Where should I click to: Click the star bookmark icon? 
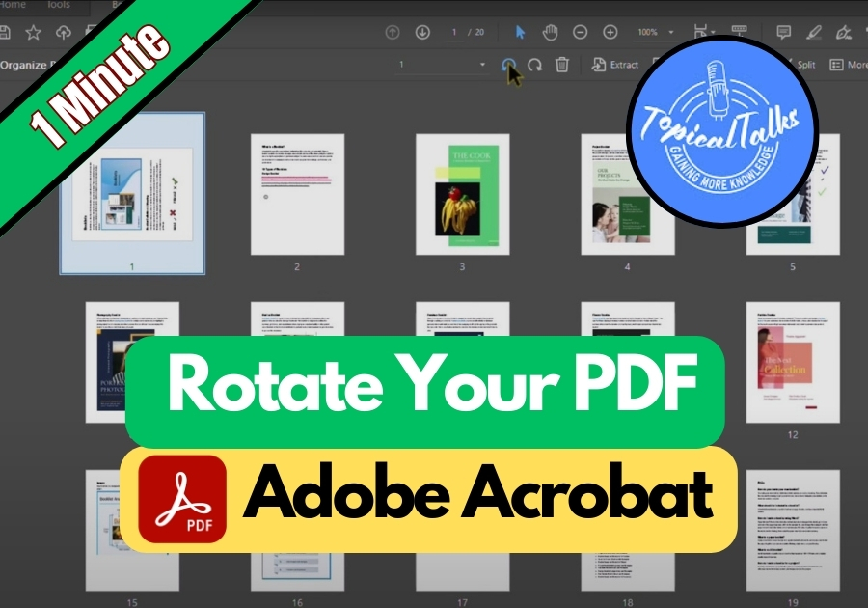[x=33, y=32]
